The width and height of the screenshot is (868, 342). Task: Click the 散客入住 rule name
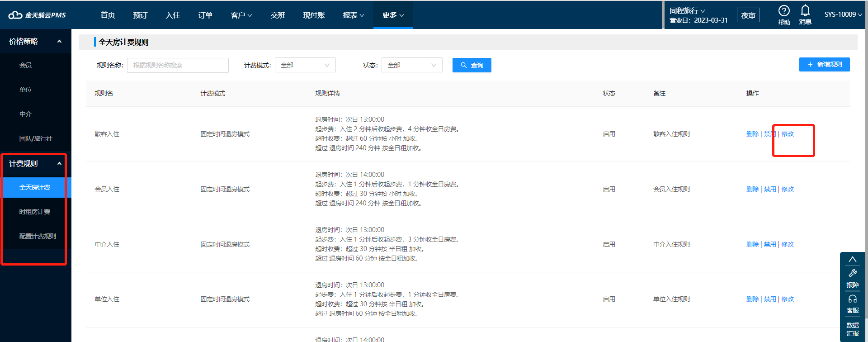[x=107, y=134]
